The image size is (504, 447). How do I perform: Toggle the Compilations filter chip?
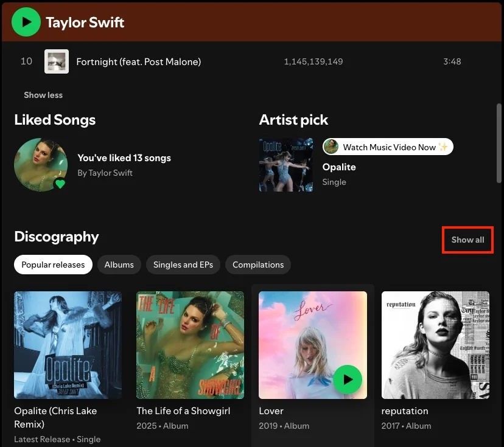(x=257, y=265)
